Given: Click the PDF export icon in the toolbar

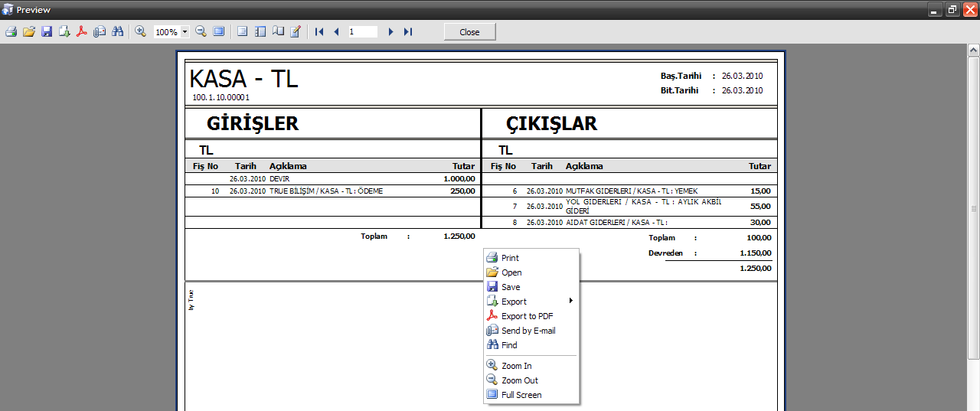Looking at the screenshot, I should (82, 32).
